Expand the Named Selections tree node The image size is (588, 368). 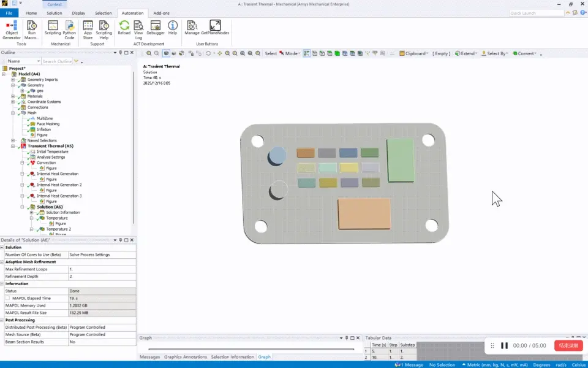13,140
